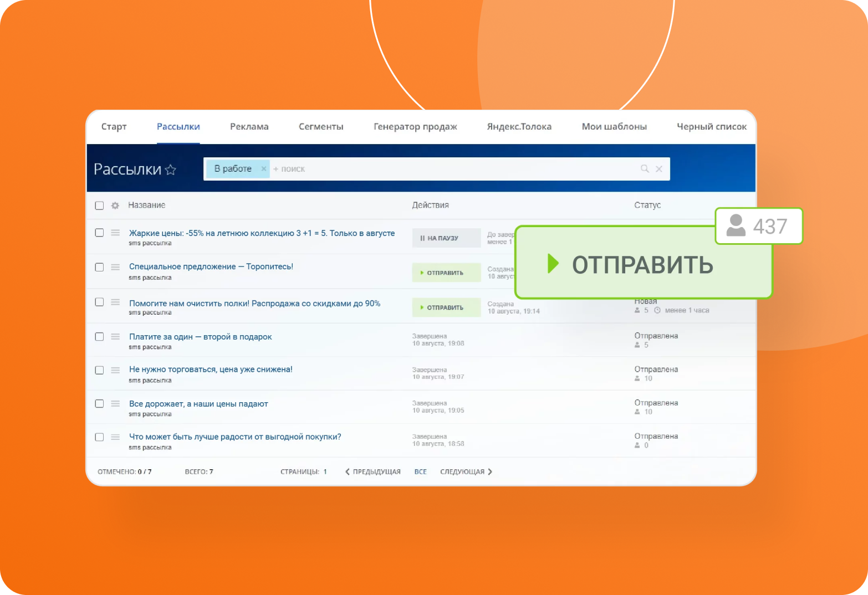
Task: Click into the '+ поиск' search field
Action: [x=455, y=169]
